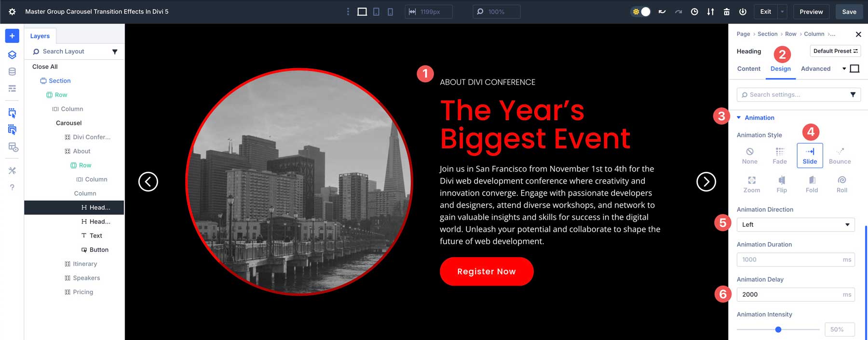Click the redo arrow icon

(678, 12)
